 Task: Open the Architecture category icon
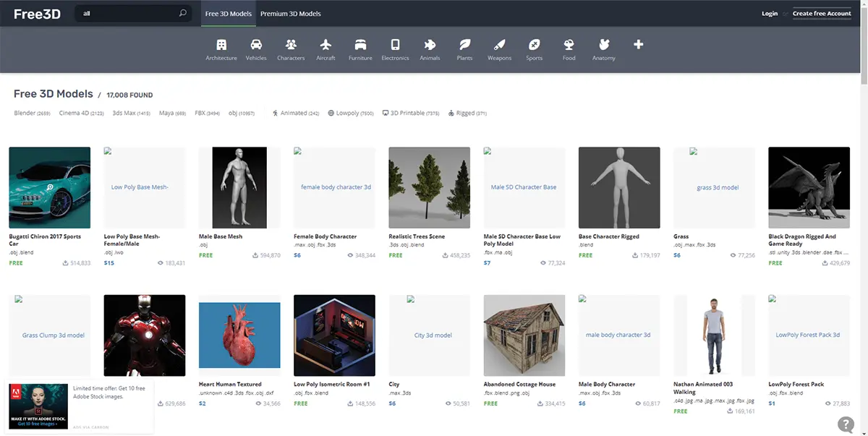click(221, 45)
